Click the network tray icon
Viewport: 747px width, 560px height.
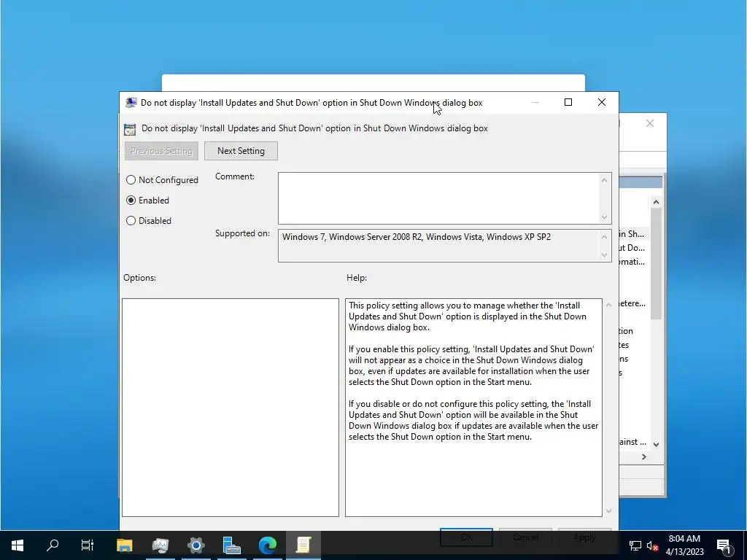click(x=635, y=545)
